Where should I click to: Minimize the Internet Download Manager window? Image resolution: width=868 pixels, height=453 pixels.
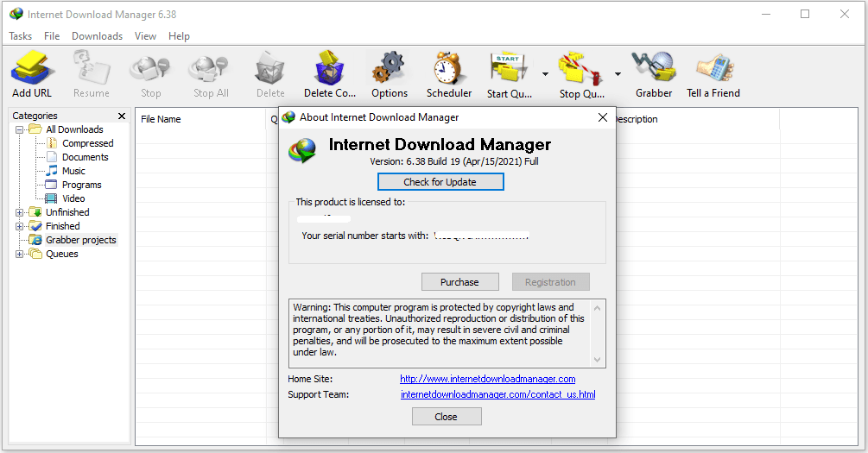[766, 15]
